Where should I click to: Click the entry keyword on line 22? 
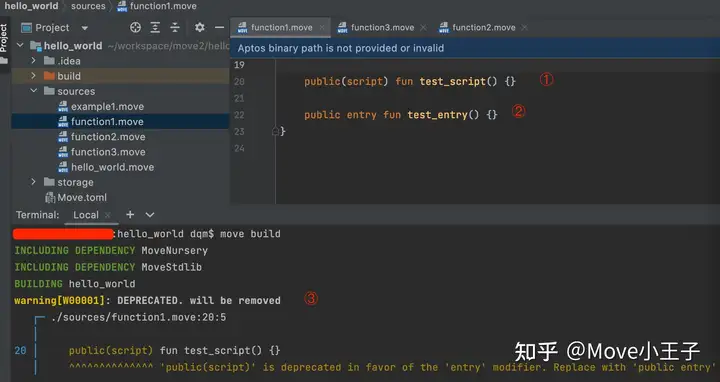(x=361, y=115)
